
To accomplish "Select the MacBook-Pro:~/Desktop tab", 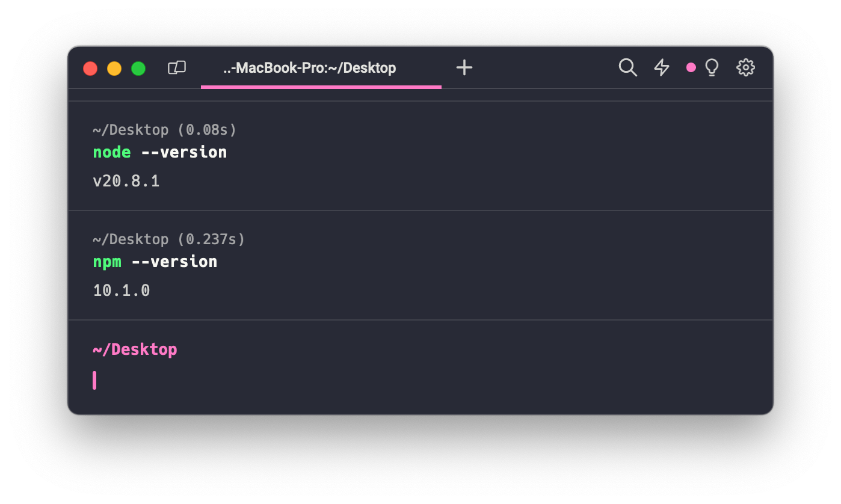I will pyautogui.click(x=321, y=68).
